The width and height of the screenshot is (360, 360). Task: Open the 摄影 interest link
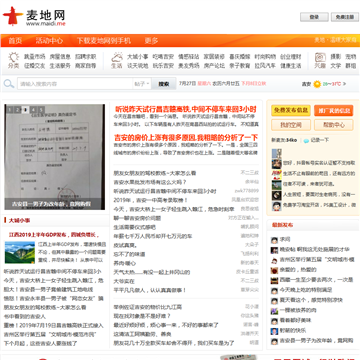(336, 57)
